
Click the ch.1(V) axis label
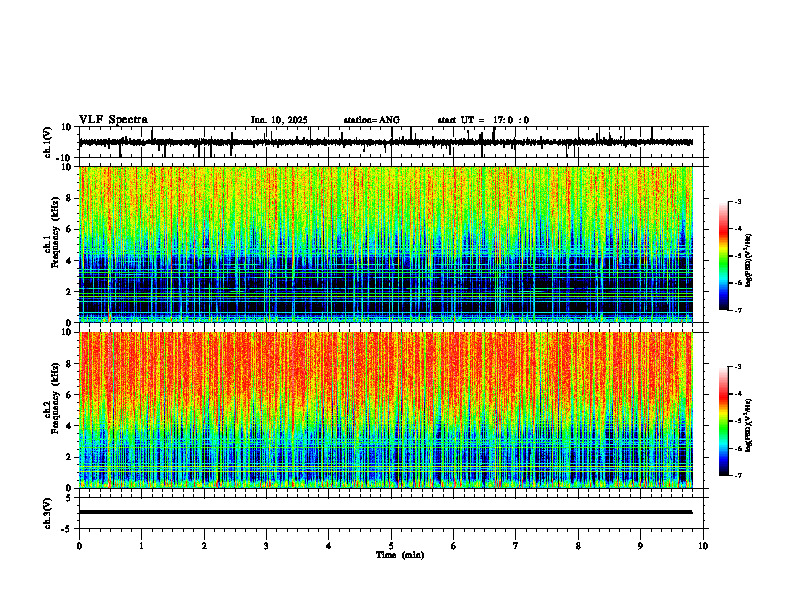pos(48,142)
